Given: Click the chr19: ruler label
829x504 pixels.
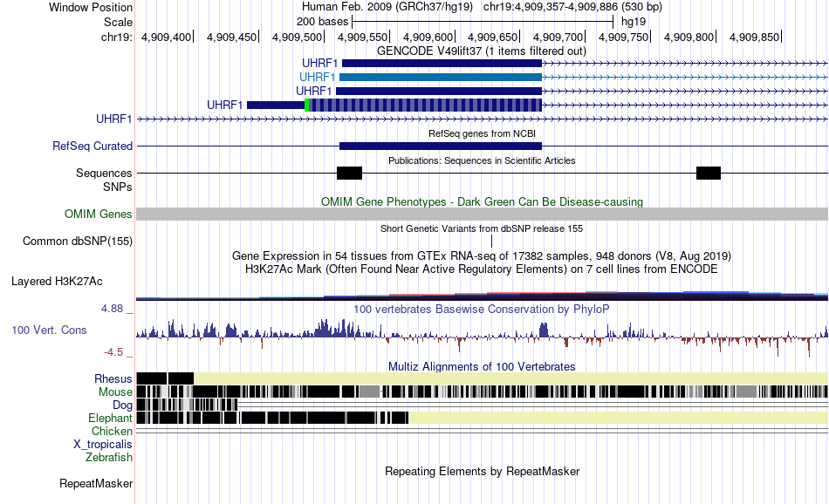Looking at the screenshot, I should (117, 37).
